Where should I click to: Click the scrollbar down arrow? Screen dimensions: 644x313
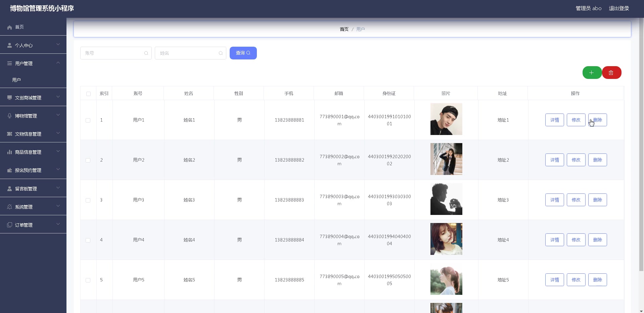click(x=641, y=311)
